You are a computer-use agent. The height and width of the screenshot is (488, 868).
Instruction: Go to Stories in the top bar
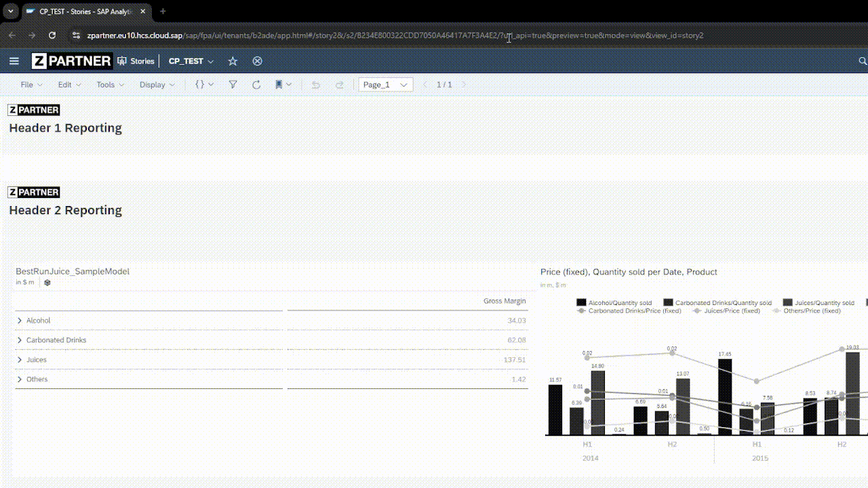tap(136, 61)
